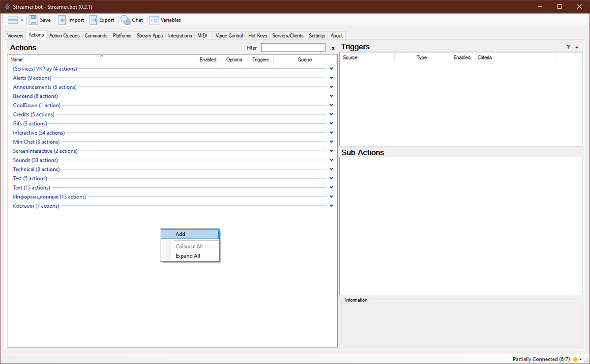Expand the Sounds group chevron
The width and height of the screenshot is (590, 364).
pos(331,160)
